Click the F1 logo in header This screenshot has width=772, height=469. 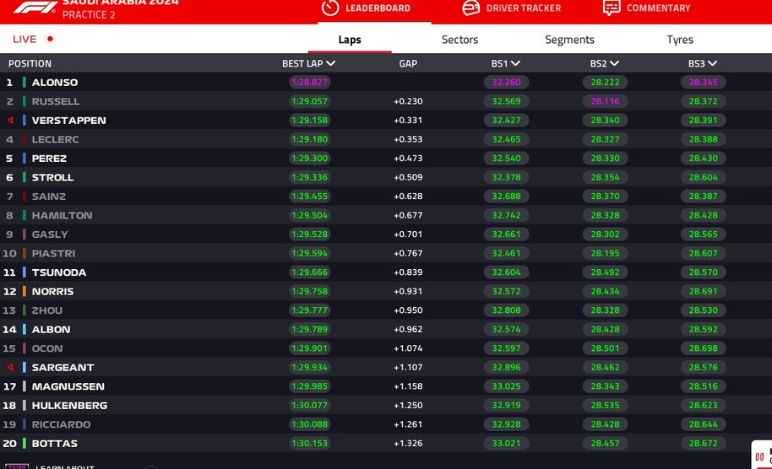point(34,7)
